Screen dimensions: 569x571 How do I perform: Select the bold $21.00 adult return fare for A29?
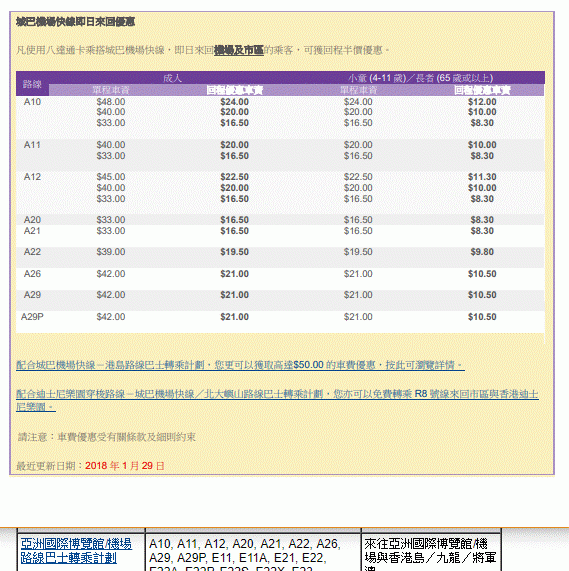pyautogui.click(x=234, y=295)
